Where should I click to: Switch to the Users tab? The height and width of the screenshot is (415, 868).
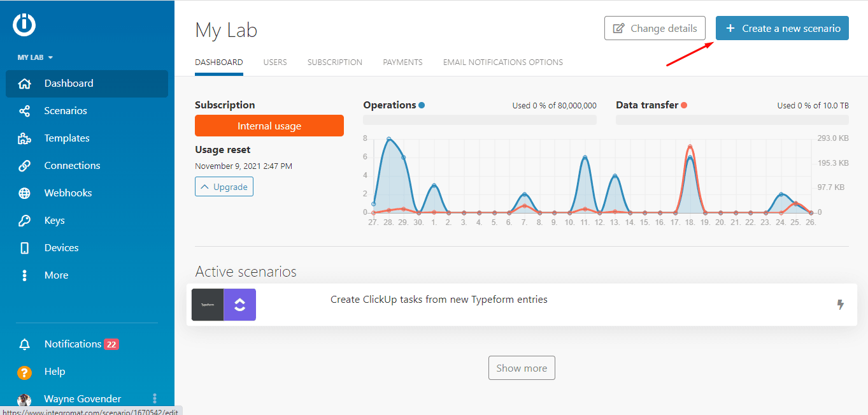click(275, 62)
